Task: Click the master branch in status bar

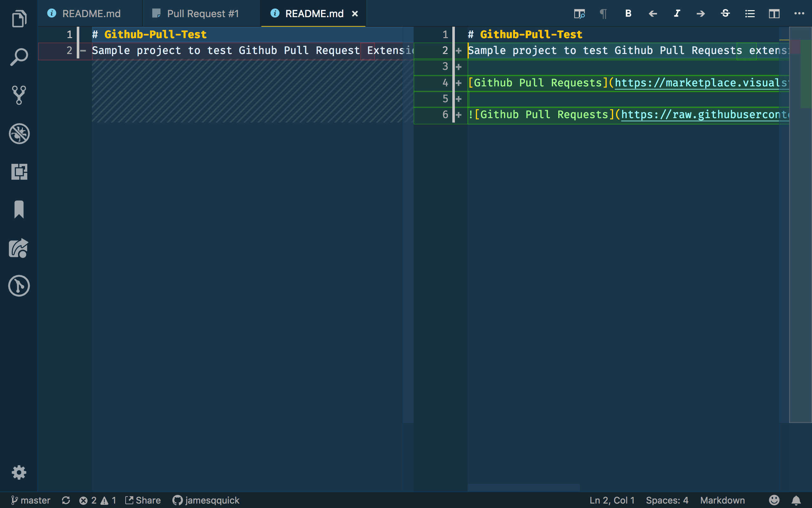Action: coord(30,500)
